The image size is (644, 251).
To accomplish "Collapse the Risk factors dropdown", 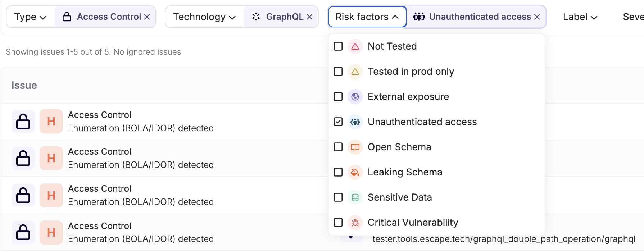I will point(367,17).
